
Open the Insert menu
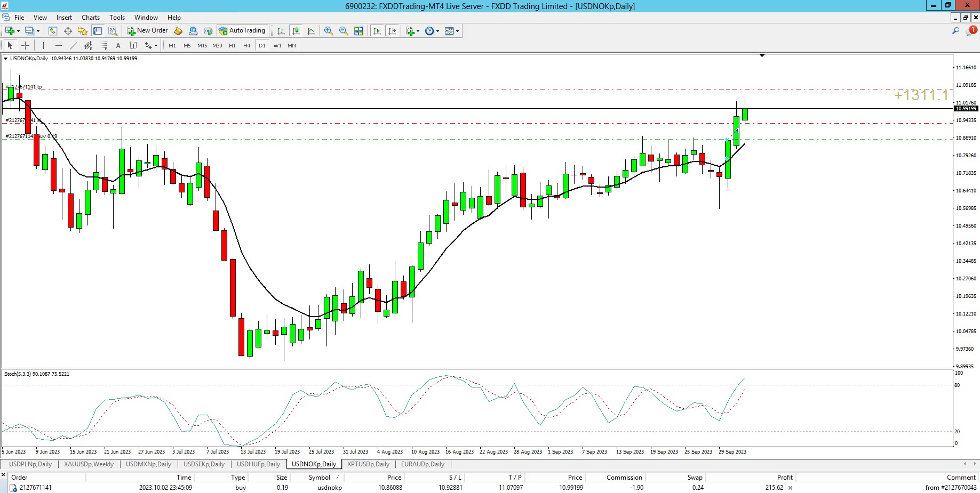(x=64, y=17)
